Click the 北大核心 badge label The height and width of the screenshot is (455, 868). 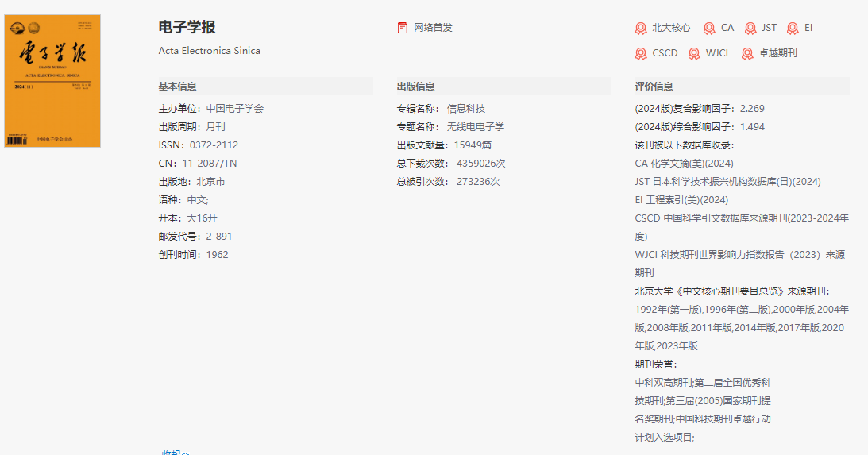point(671,28)
